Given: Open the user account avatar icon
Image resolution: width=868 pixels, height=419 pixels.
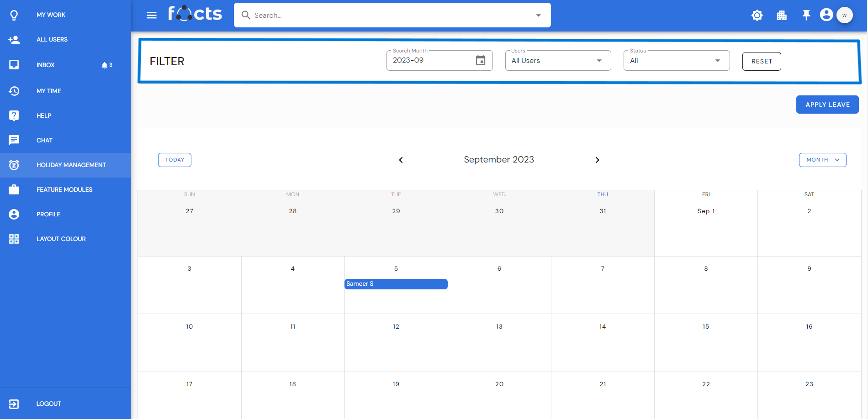Looking at the screenshot, I should [826, 15].
